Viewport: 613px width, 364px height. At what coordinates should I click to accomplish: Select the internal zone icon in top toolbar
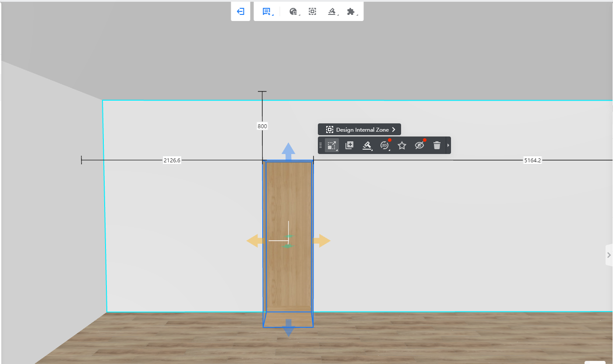pyautogui.click(x=312, y=12)
